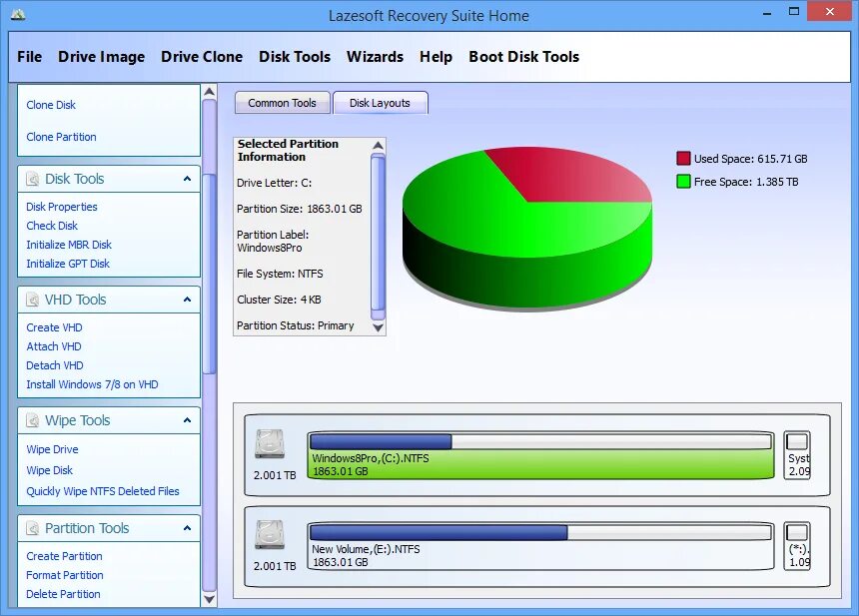Click partition info scrollbar down arrow
Screen dimensions: 859x616
[x=378, y=327]
